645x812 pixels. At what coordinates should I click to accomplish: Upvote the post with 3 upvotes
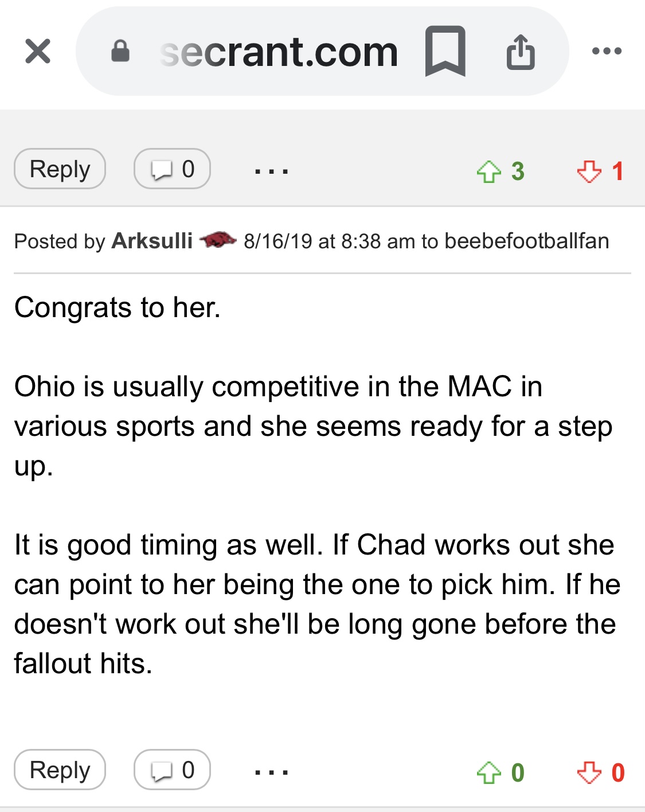489,171
